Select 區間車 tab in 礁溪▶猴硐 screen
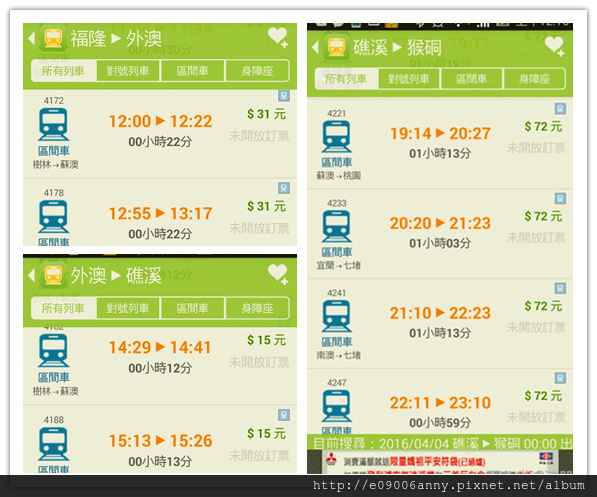Viewport: 597px width, 497px height. click(x=472, y=79)
